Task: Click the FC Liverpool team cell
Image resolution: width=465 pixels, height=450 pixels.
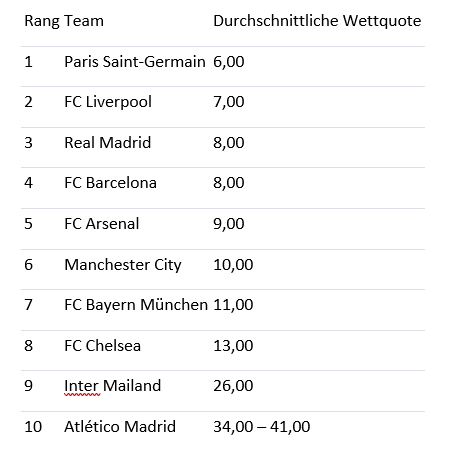Action: [108, 102]
